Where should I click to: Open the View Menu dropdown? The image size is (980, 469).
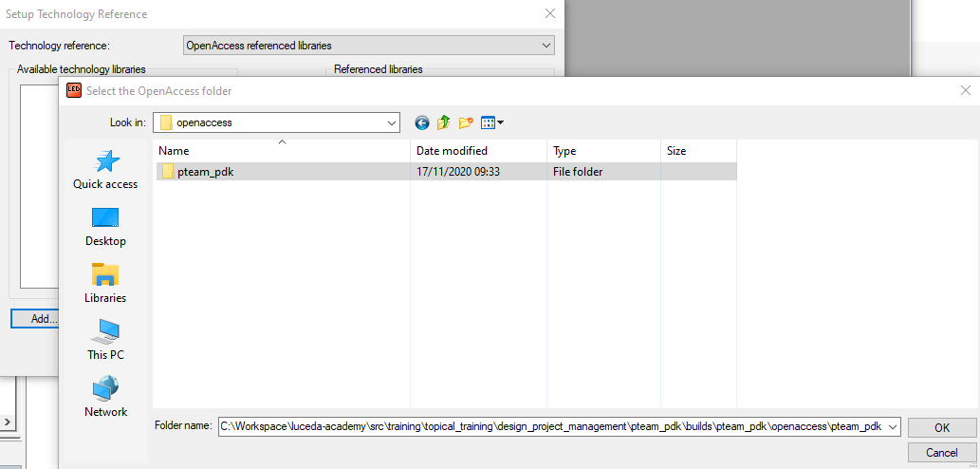click(492, 122)
